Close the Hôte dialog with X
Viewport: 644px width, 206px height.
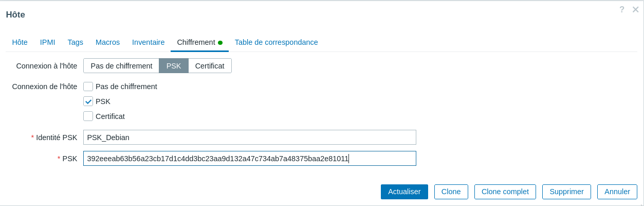636,9
